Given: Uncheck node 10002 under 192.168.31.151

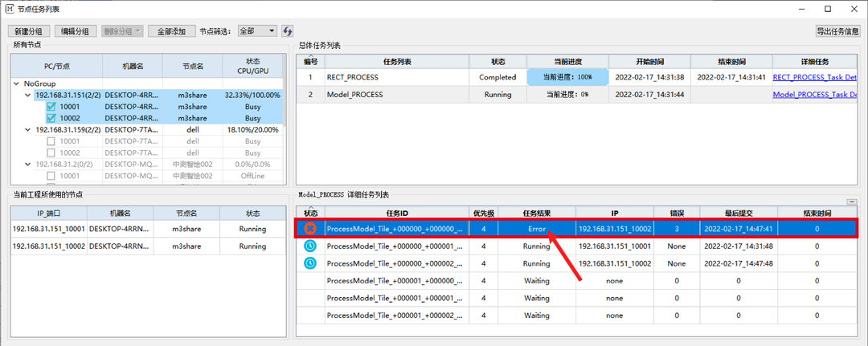Looking at the screenshot, I should (51, 118).
